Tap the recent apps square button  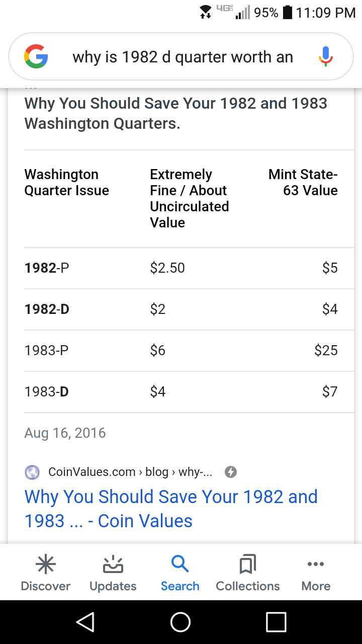tap(276, 622)
